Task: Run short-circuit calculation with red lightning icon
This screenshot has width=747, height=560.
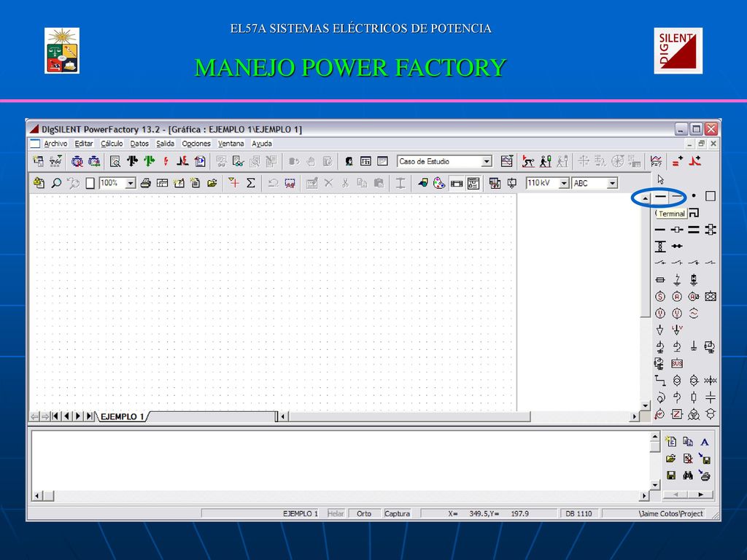Action: (166, 161)
